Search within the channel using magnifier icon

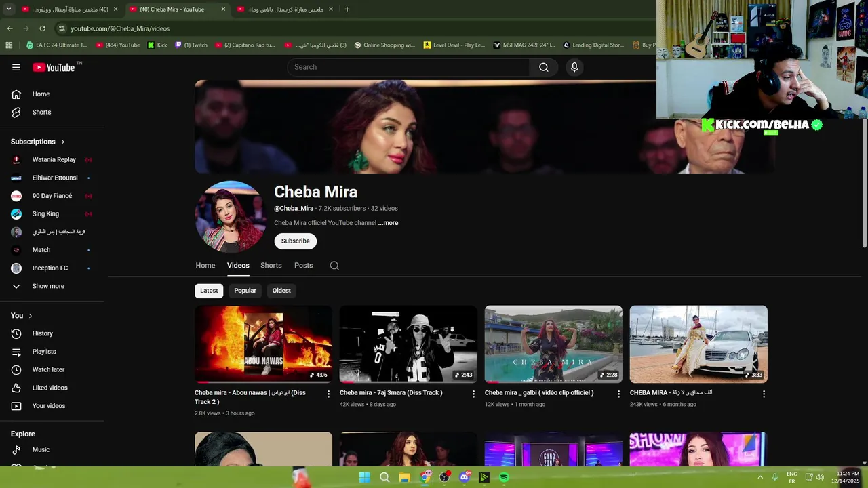coord(334,266)
